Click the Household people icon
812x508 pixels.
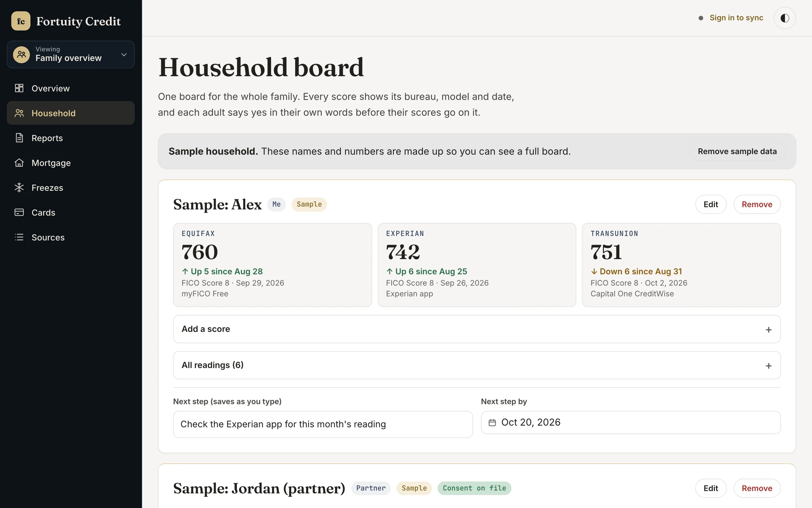19,113
